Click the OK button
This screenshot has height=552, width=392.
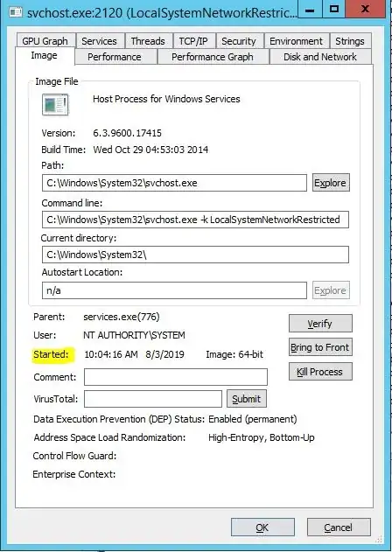[262, 528]
